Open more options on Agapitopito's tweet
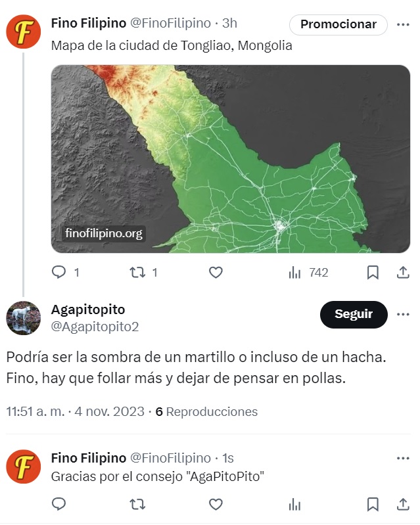The image size is (420, 525). [402, 314]
